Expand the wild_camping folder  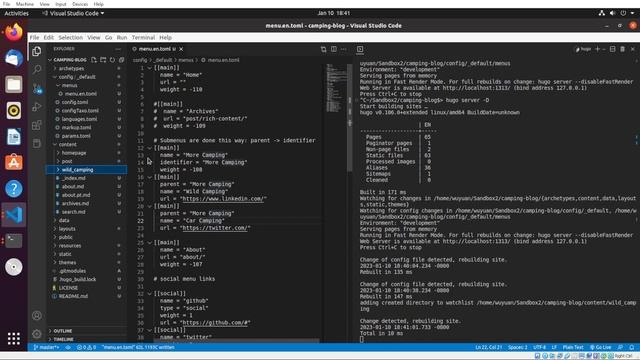(58, 169)
